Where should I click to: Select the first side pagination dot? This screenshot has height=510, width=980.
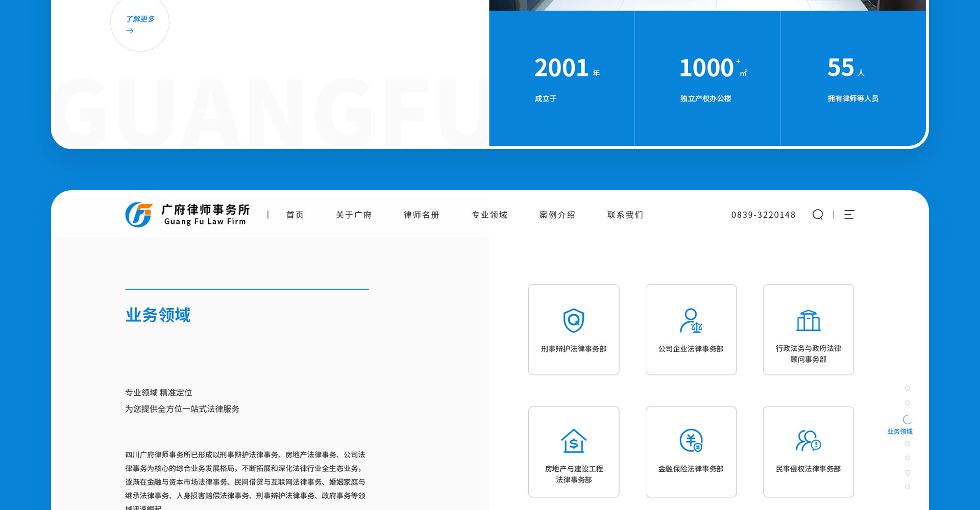(908, 389)
